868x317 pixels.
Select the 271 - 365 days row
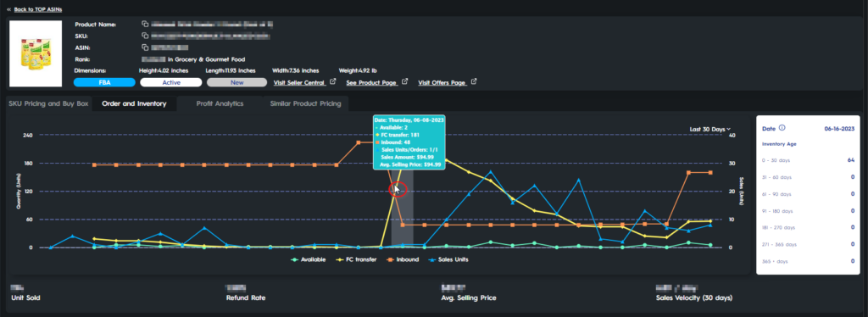[808, 244]
